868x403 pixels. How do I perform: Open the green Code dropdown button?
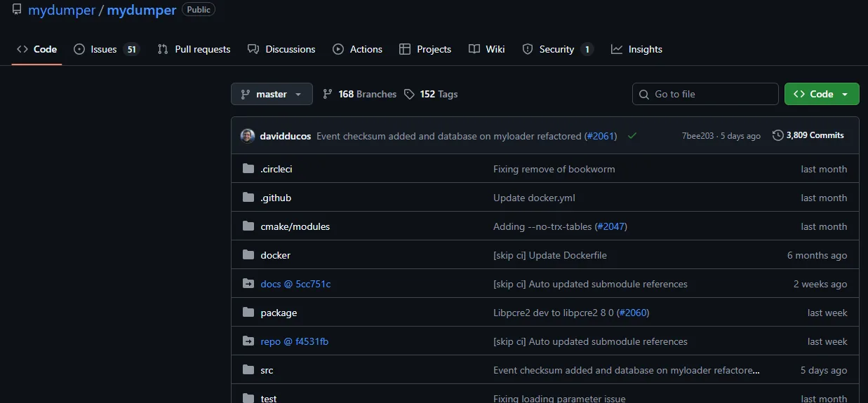(821, 94)
